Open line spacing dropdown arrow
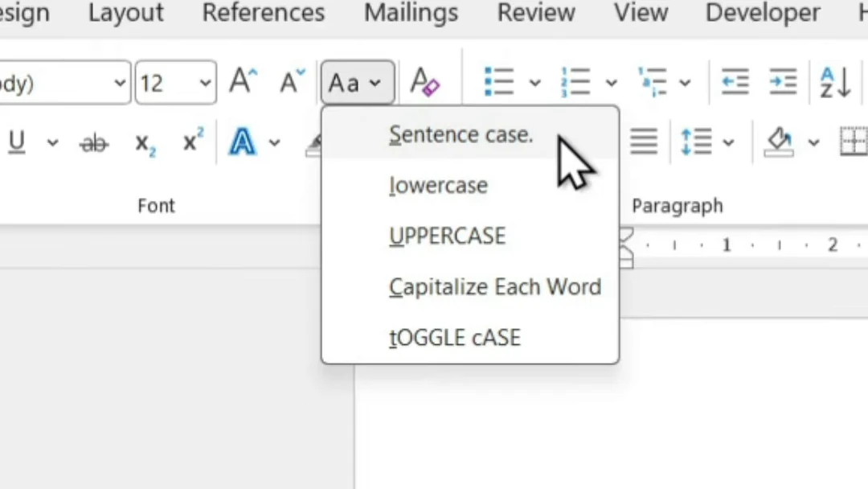Image resolution: width=868 pixels, height=489 pixels. pos(728,143)
